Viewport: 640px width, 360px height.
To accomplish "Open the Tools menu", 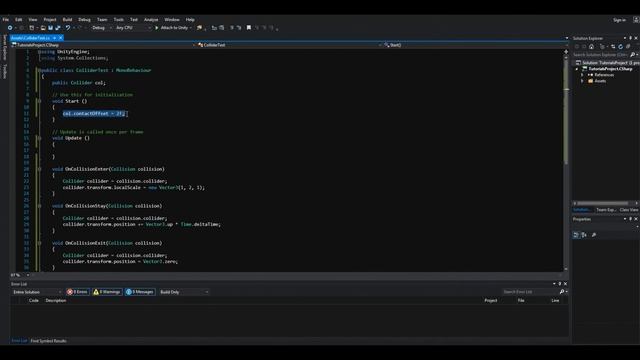I will [x=118, y=20].
